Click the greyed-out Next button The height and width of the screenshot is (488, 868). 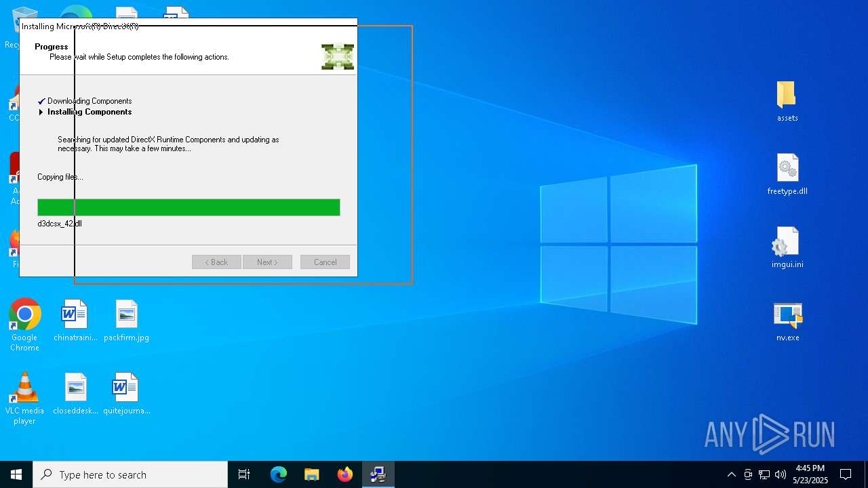[267, 262]
